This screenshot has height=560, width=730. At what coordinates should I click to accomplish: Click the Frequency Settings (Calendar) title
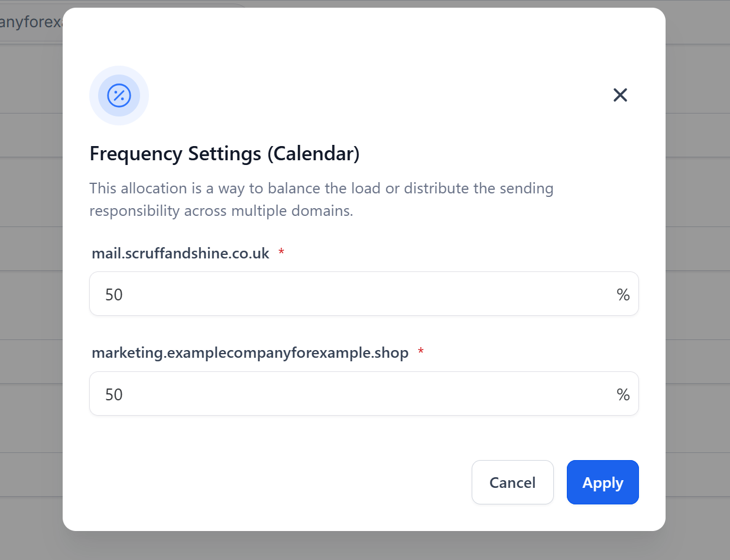225,153
